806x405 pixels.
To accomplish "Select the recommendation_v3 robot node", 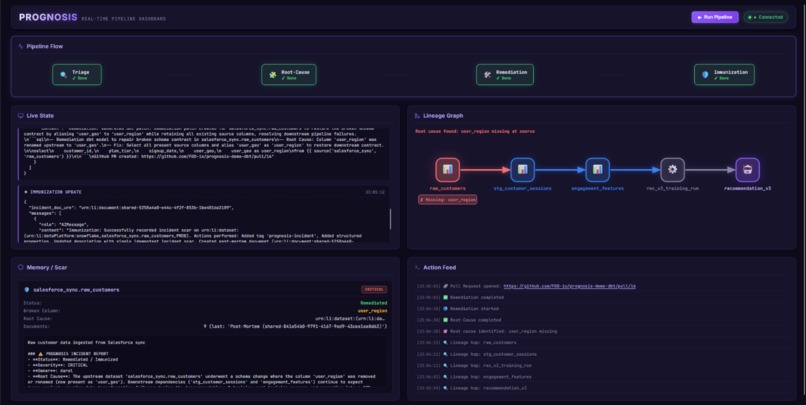I will pyautogui.click(x=747, y=170).
